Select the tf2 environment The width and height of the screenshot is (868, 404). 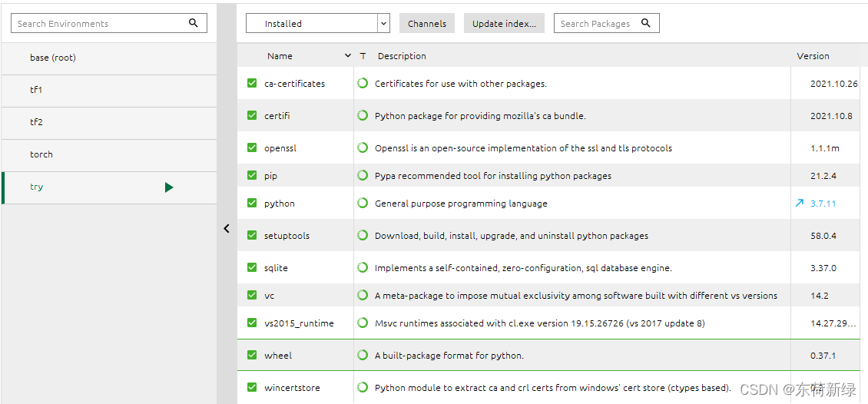coord(36,122)
